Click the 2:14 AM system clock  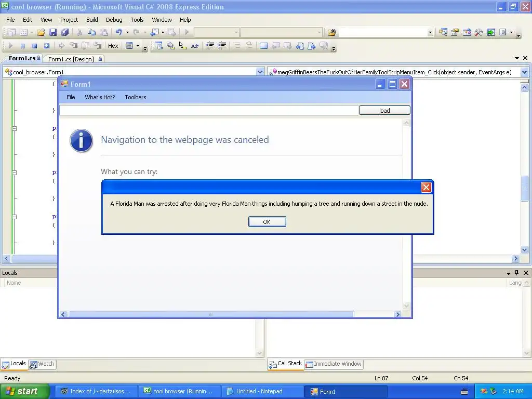(x=513, y=391)
